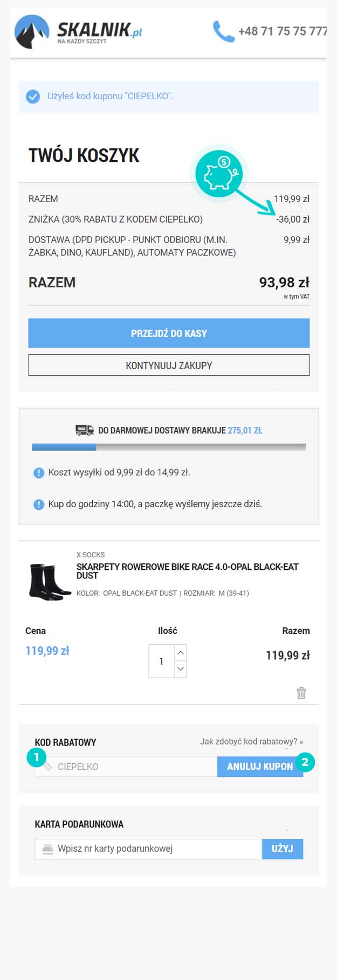Screen dimensions: 337x980
Task: Decrease sock quantity with down arrow
Action: click(181, 669)
